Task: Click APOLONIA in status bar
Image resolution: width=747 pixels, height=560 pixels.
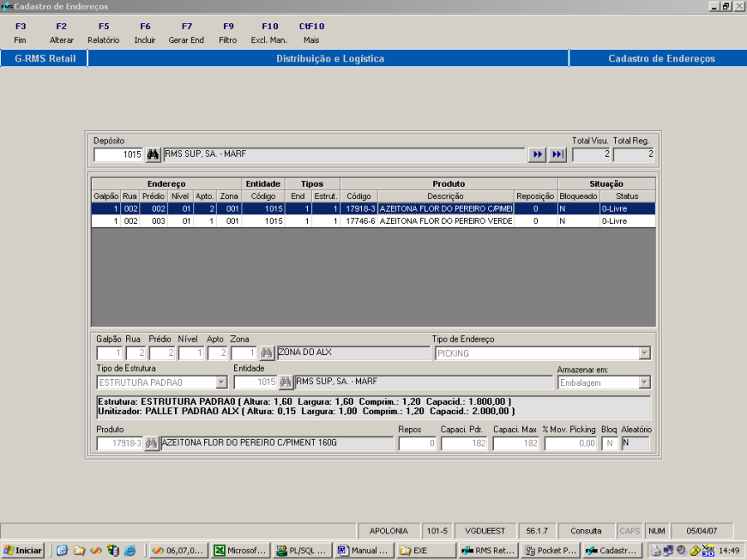Action: [x=388, y=530]
